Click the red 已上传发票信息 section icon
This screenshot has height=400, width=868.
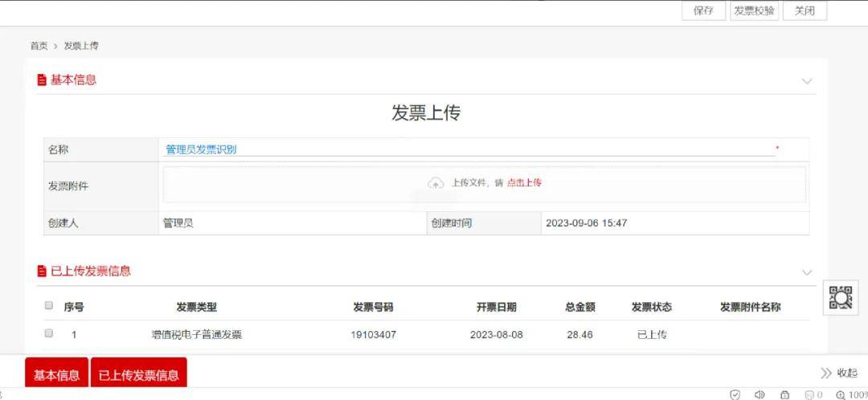[42, 271]
